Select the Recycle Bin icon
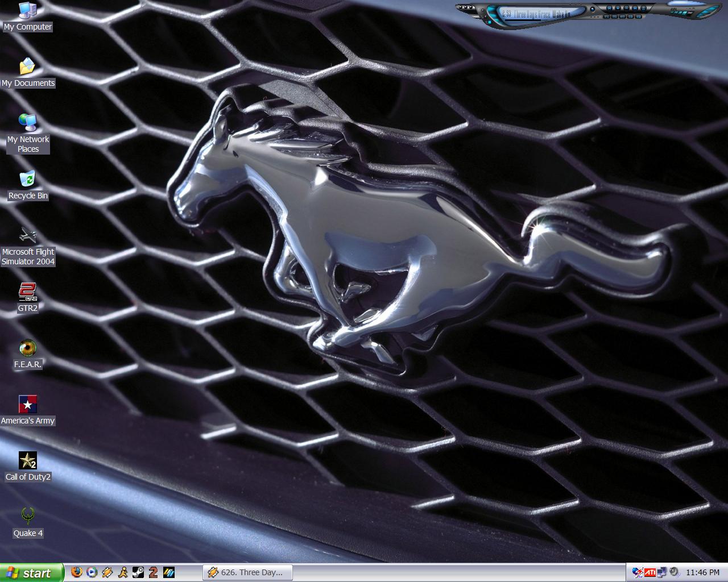This screenshot has height=582, width=728. tap(28, 185)
